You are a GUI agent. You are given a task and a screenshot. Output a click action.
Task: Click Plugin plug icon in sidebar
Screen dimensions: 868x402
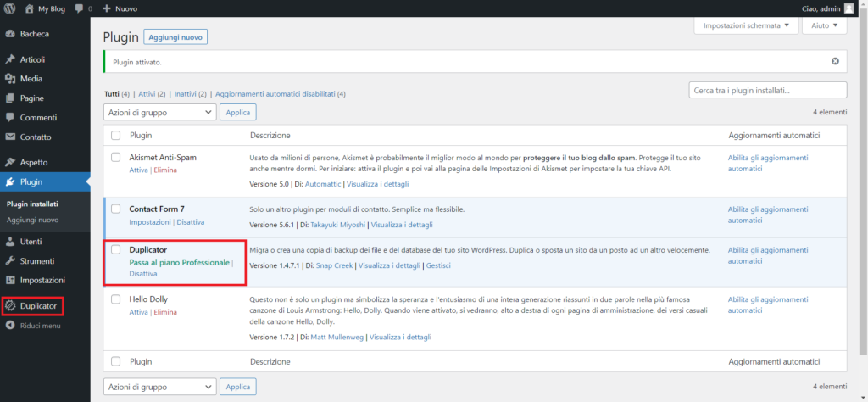coord(10,181)
